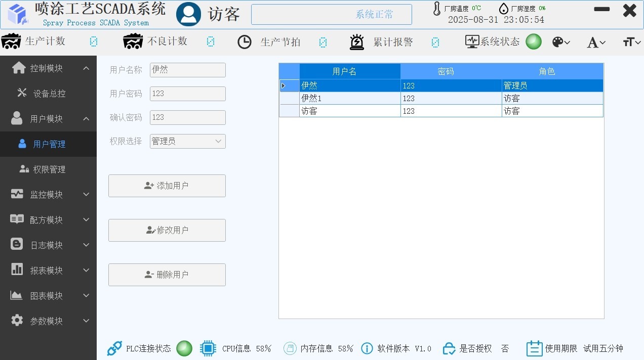644x360 pixels.
Task: Open the 权限选择 role combo box
Action: click(188, 141)
